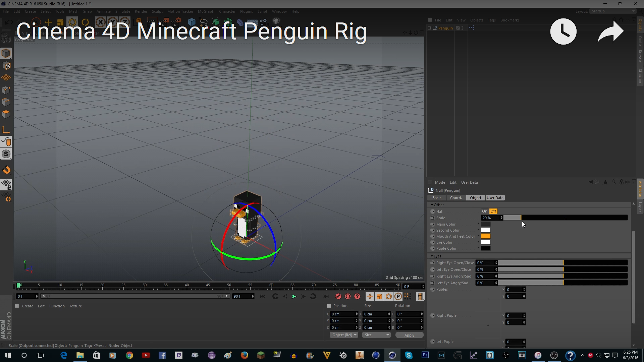Step to previous frame
The height and width of the screenshot is (362, 644).
click(x=285, y=296)
